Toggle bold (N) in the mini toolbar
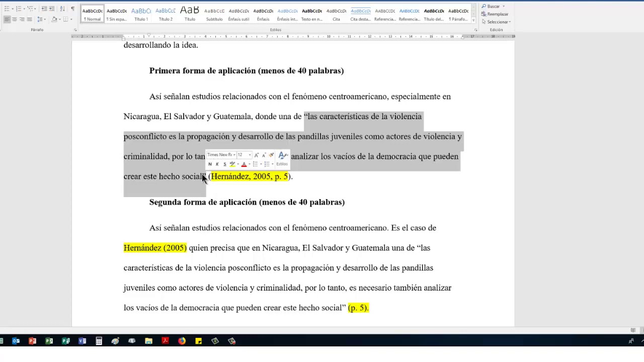Viewport: 644px width, 362px height. click(210, 164)
